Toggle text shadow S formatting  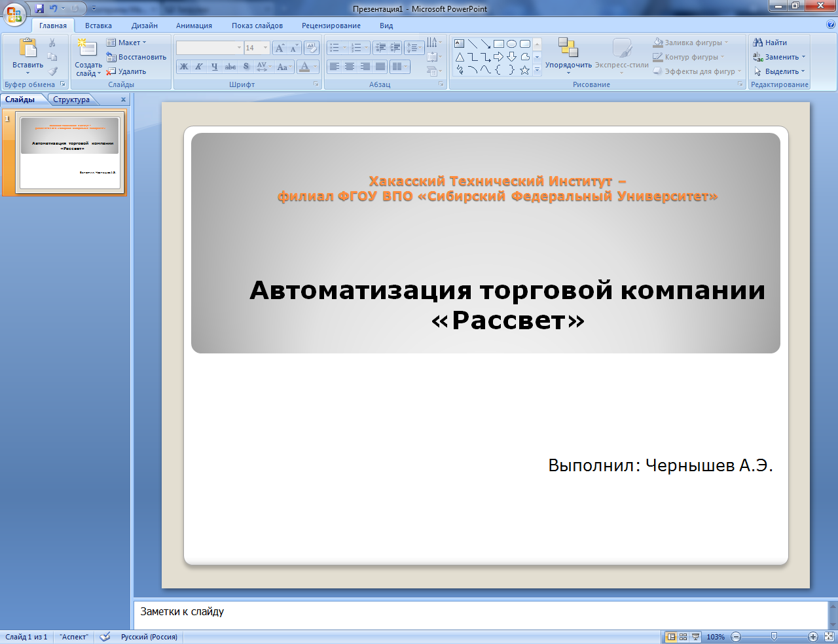point(246,67)
